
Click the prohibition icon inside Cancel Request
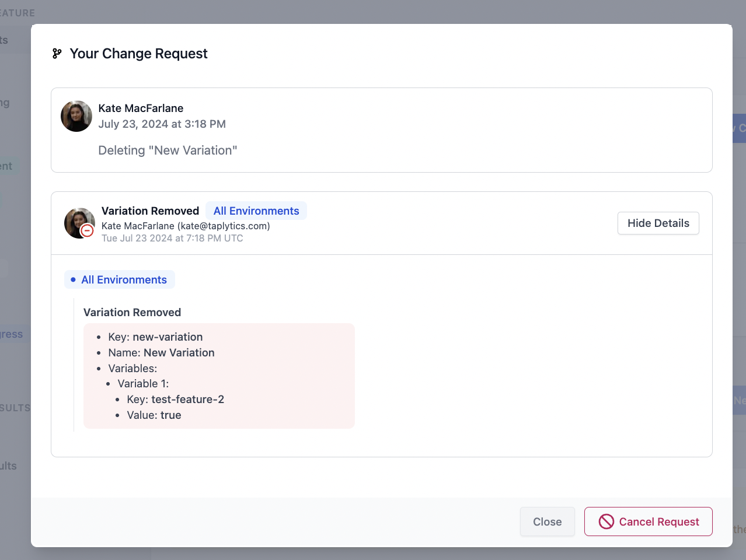point(605,521)
